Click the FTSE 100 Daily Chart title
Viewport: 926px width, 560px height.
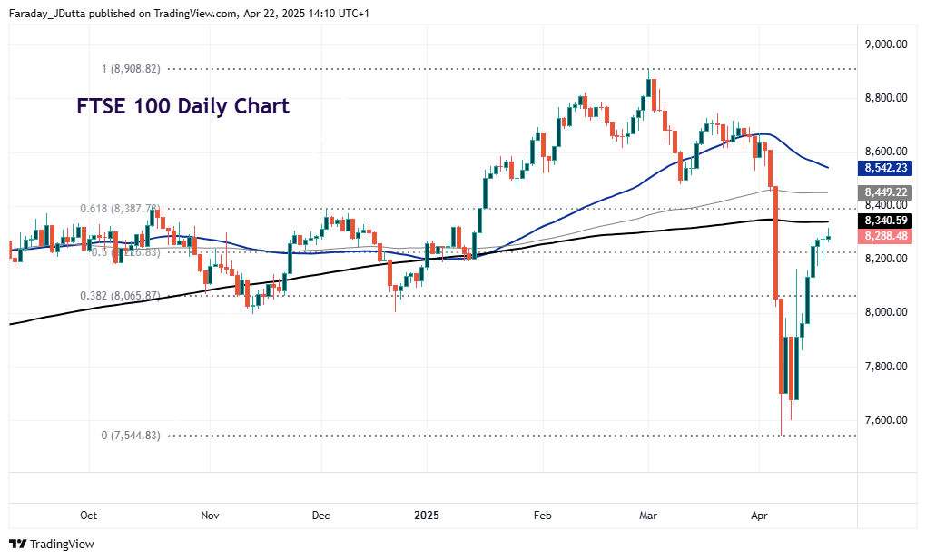[x=182, y=106]
